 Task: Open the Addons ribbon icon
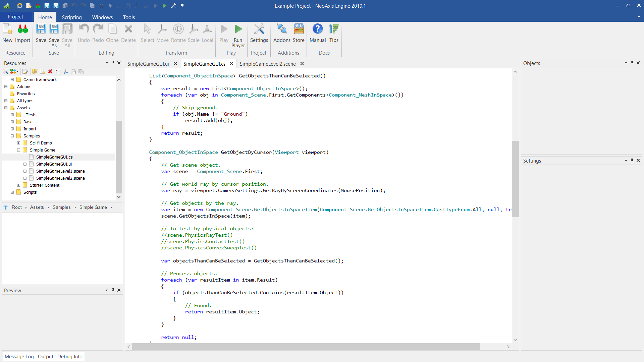tap(281, 29)
